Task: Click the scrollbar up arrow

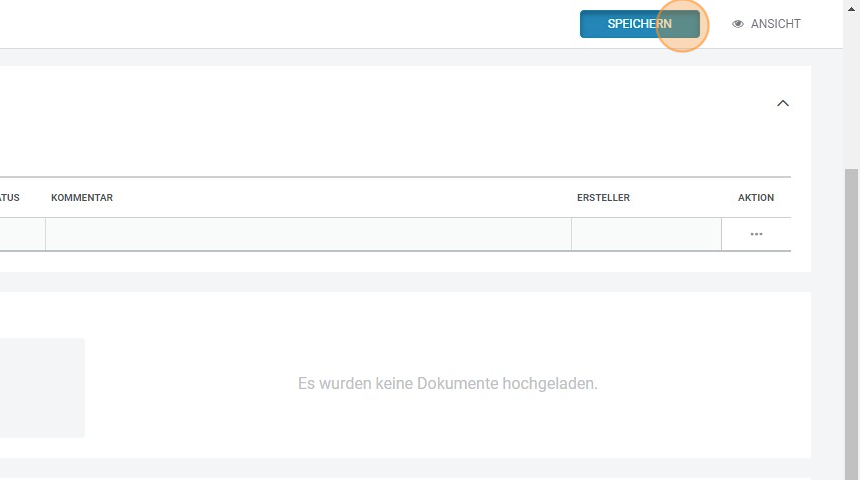Action: pyautogui.click(x=851, y=8)
